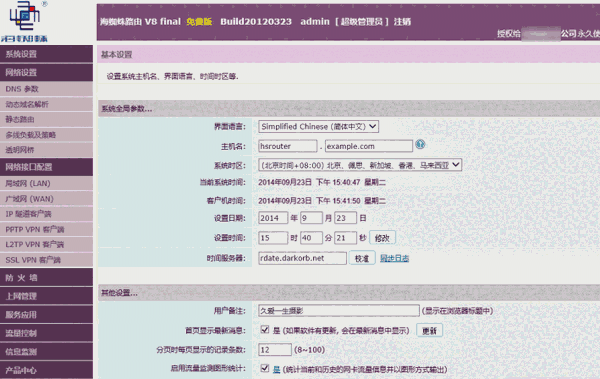This screenshot has width=600, height=379.
Task: Open the 信息监测 sidebar menu
Action: (46, 351)
